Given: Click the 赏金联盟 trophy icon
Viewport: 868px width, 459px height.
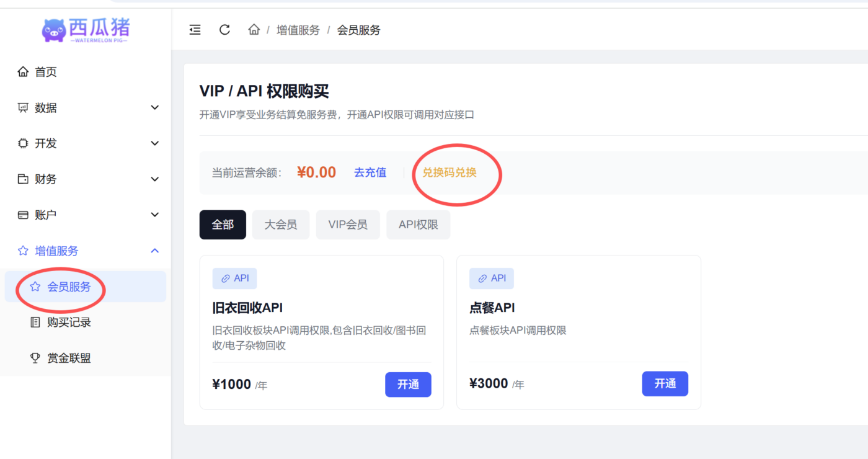Looking at the screenshot, I should (x=35, y=357).
